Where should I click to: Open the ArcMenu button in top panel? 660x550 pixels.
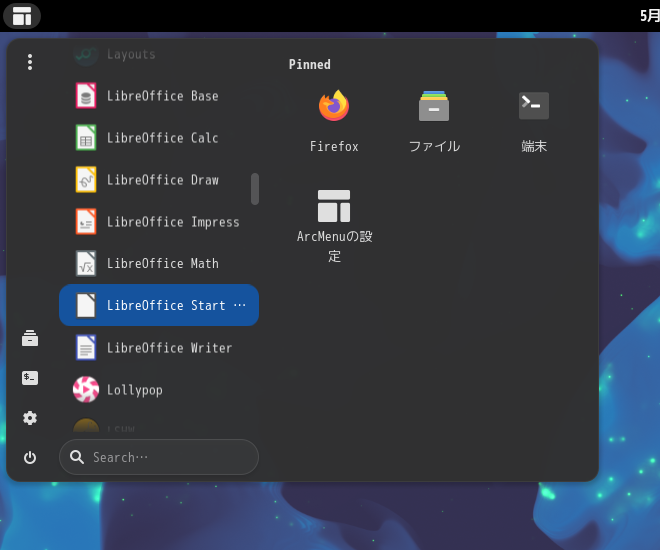pos(22,16)
